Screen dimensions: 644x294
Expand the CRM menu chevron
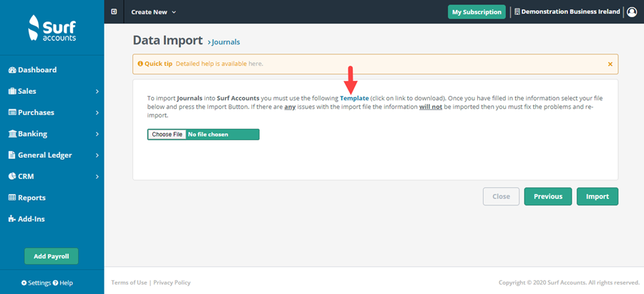tap(97, 177)
